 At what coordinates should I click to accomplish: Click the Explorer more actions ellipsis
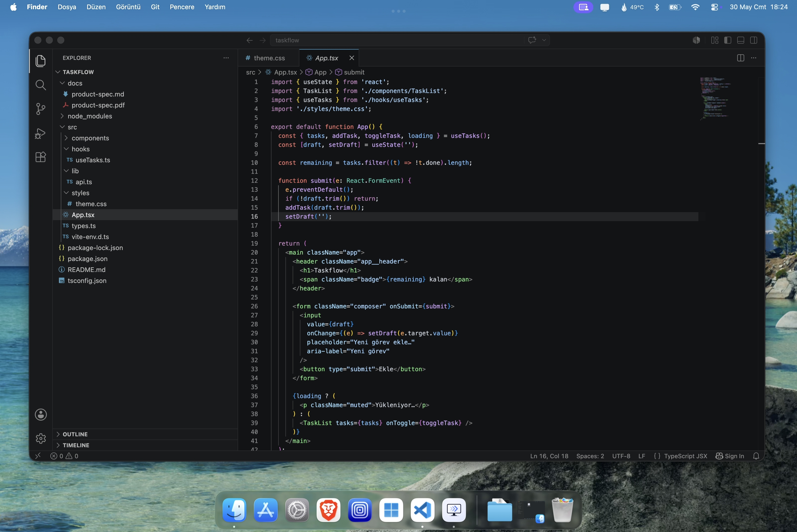tap(226, 58)
